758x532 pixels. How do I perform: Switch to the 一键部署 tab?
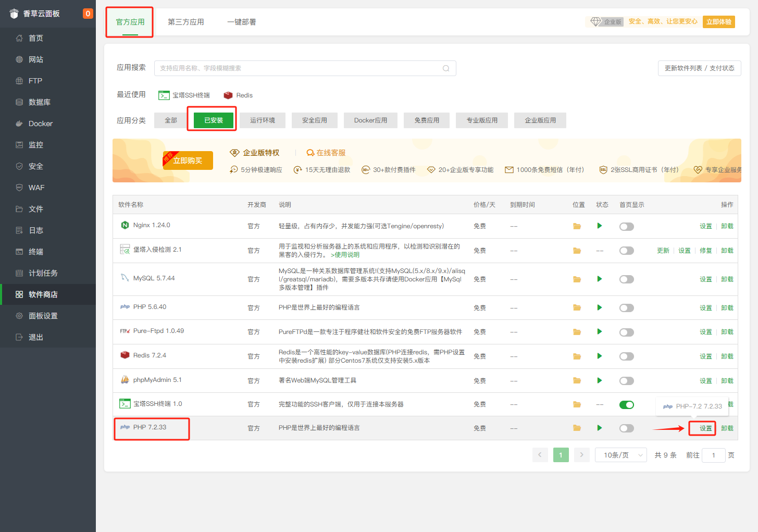point(242,22)
